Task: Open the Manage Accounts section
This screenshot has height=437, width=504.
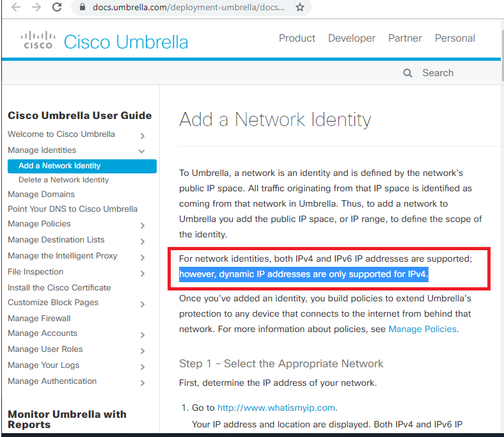Action: [x=42, y=333]
